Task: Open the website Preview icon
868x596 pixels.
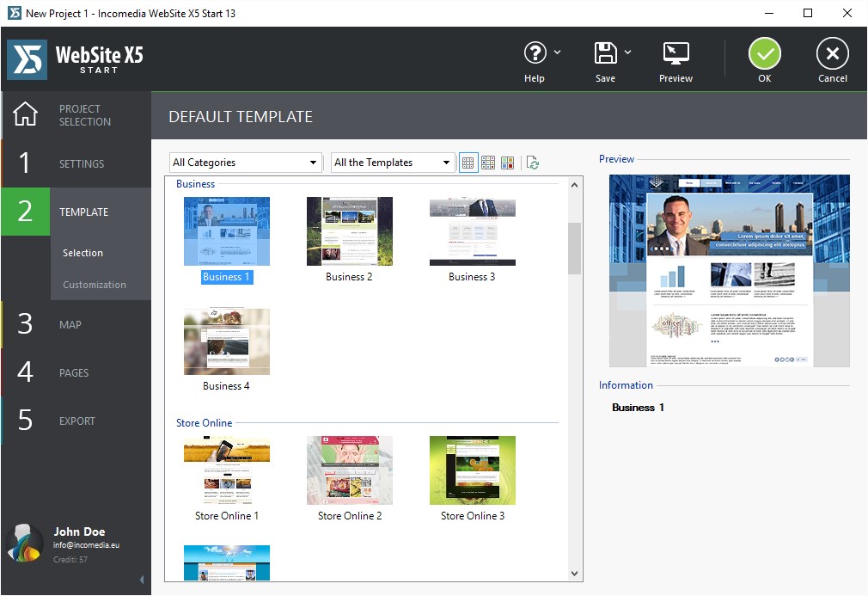Action: pyautogui.click(x=675, y=53)
